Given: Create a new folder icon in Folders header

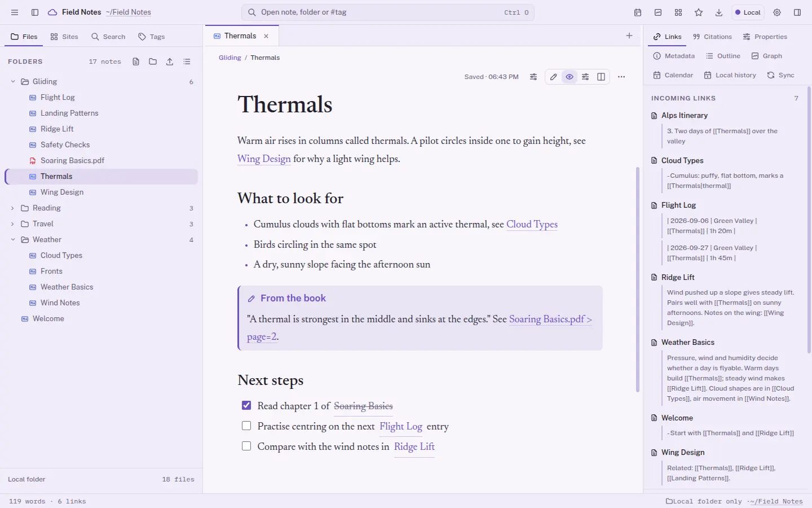Looking at the screenshot, I should [153, 62].
